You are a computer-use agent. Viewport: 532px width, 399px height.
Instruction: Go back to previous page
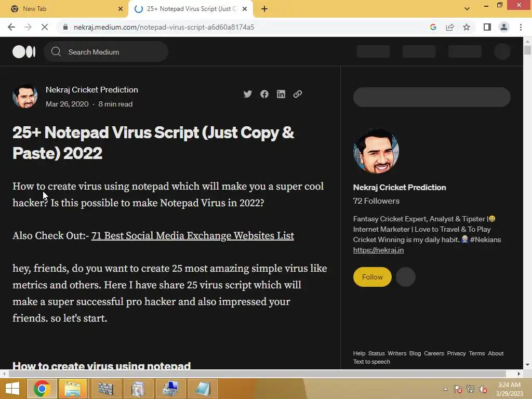[11, 27]
